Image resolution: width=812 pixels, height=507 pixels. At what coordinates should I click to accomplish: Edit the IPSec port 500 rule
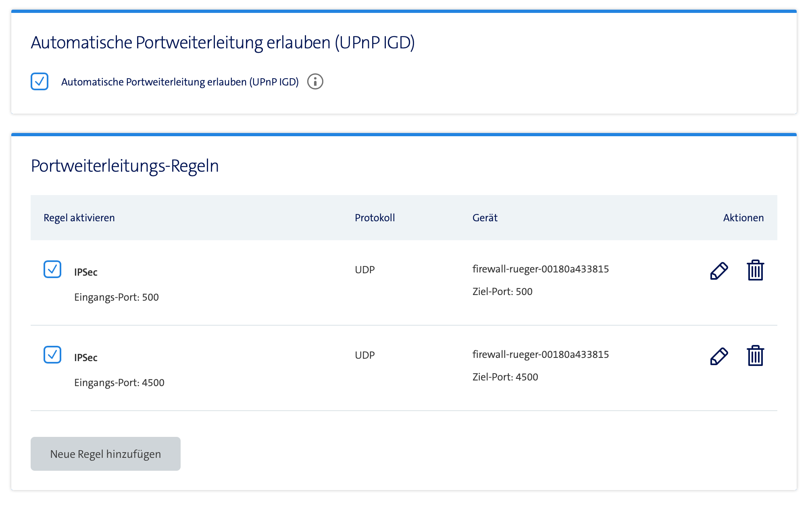point(719,271)
